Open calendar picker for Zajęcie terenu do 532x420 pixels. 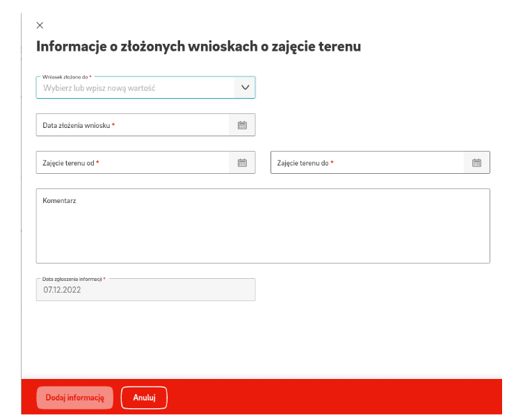477,163
